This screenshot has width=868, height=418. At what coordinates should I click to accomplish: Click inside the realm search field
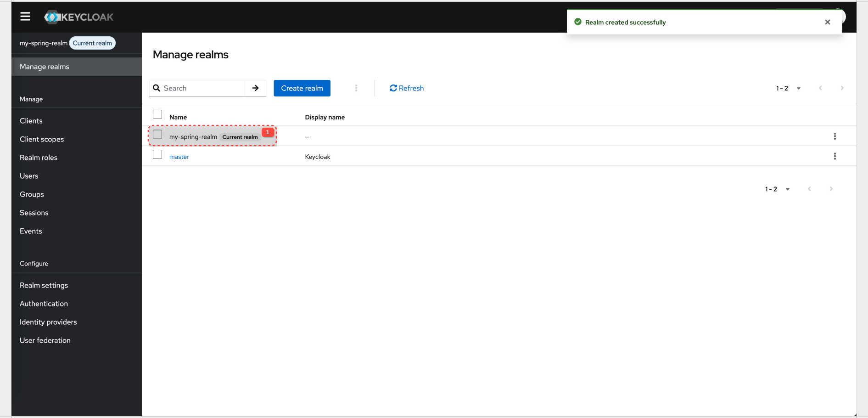202,88
